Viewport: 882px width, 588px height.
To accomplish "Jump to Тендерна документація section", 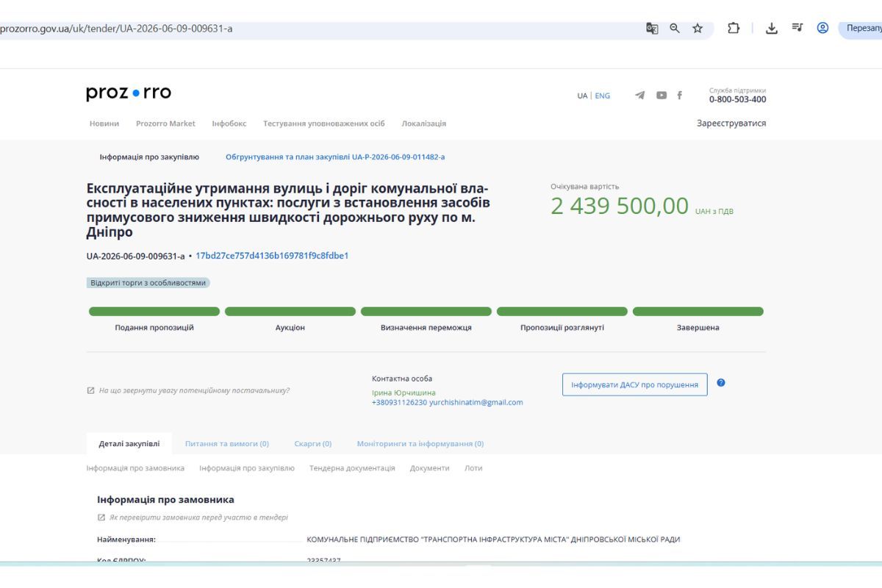I will click(352, 468).
